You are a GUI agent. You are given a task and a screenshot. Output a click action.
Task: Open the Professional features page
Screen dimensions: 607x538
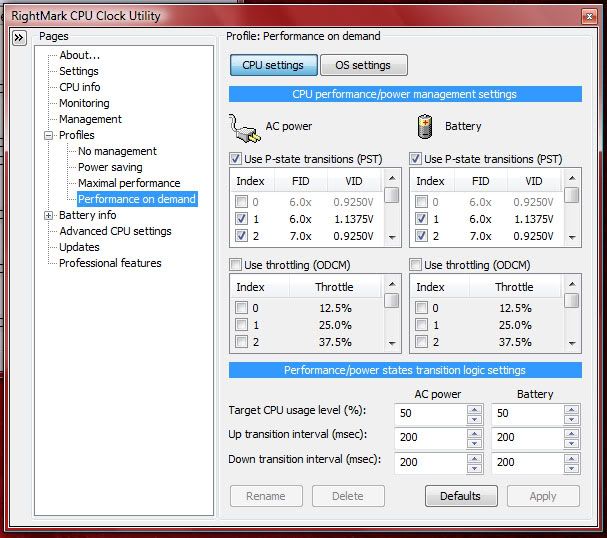(110, 263)
